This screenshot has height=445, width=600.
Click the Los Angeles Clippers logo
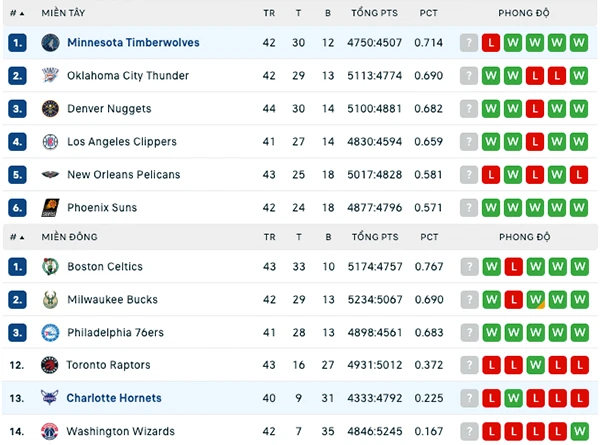coord(50,142)
